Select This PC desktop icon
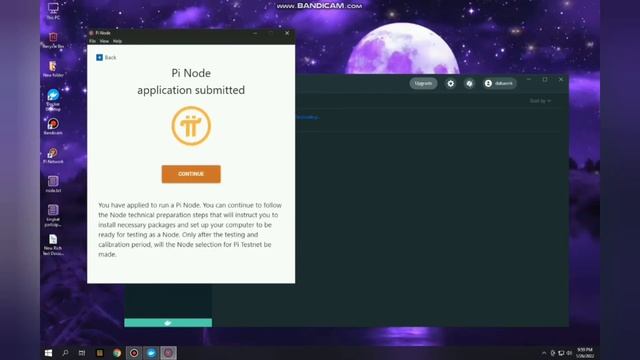 coord(53,11)
